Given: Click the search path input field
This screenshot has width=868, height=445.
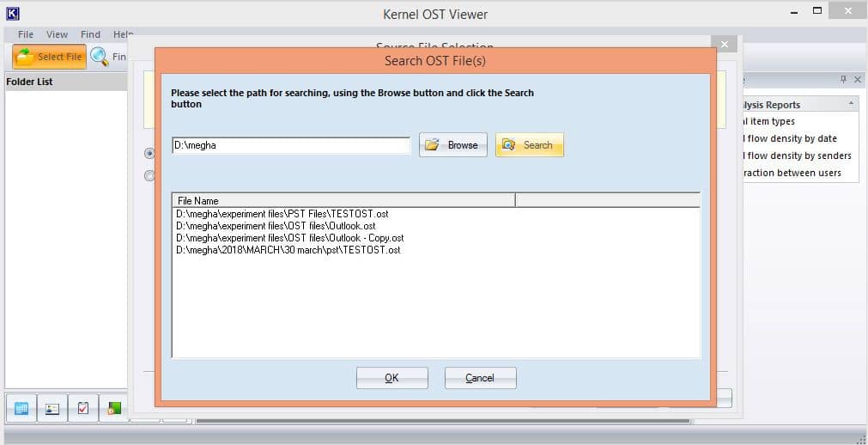Looking at the screenshot, I should click(x=291, y=145).
